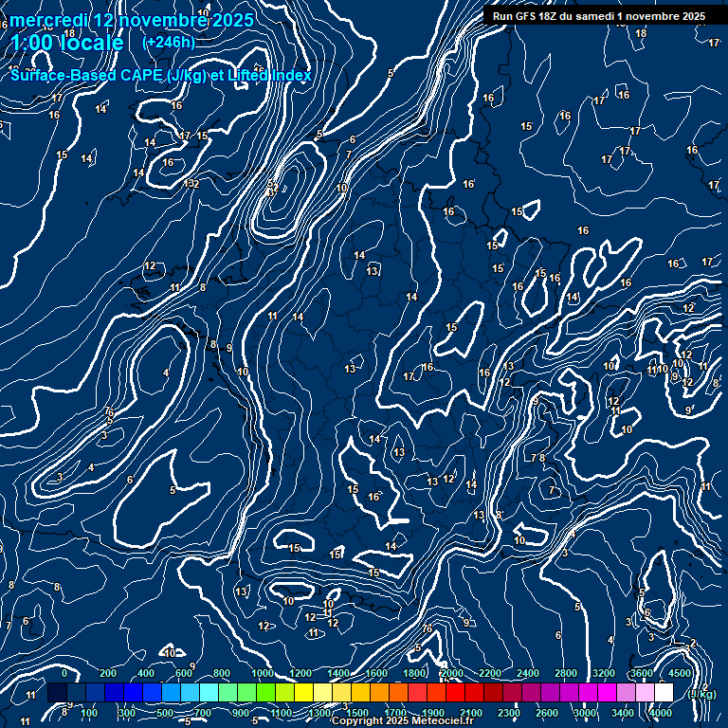Screen dimensions: 728x728
Task: Click the '1:00 locale' time label
Action: 67,43
